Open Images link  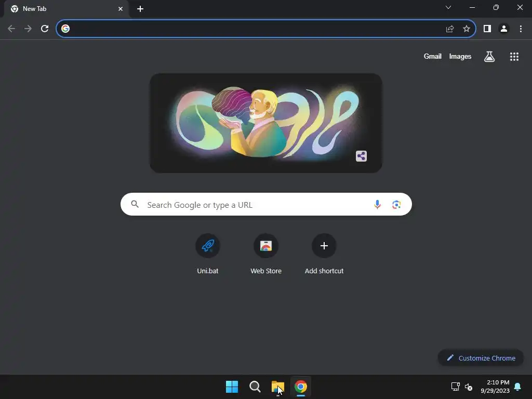(460, 56)
